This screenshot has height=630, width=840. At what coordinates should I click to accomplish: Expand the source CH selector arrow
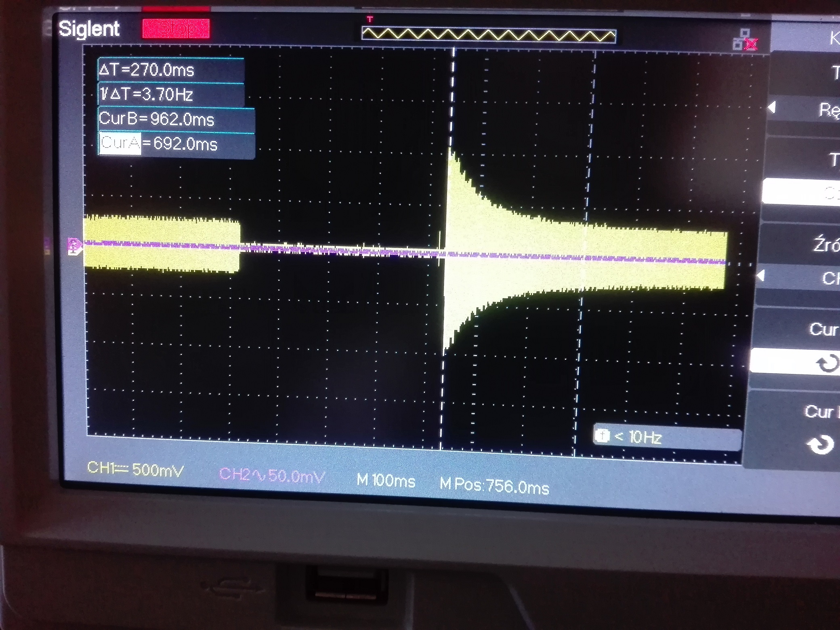click(761, 276)
